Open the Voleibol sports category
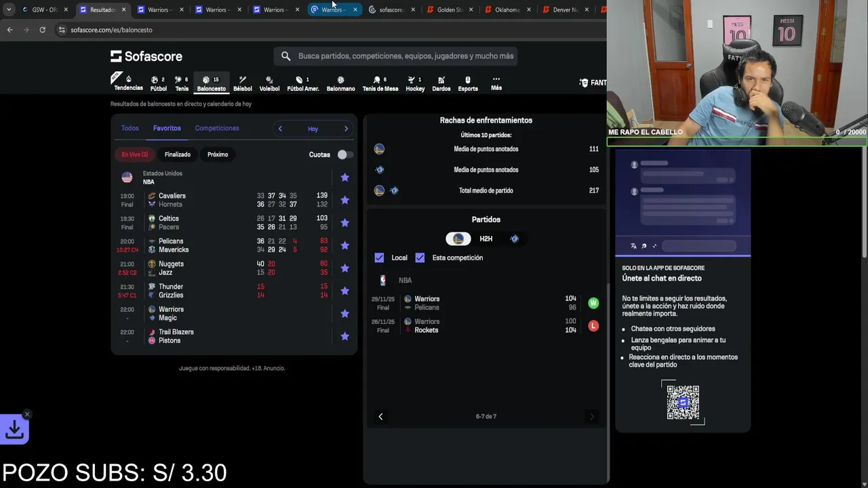 tap(269, 83)
